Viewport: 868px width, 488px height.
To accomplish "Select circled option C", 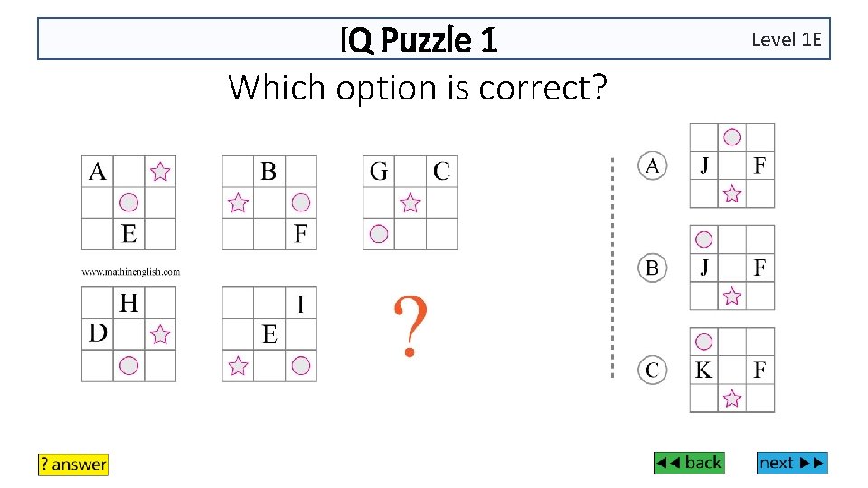I will coord(653,371).
